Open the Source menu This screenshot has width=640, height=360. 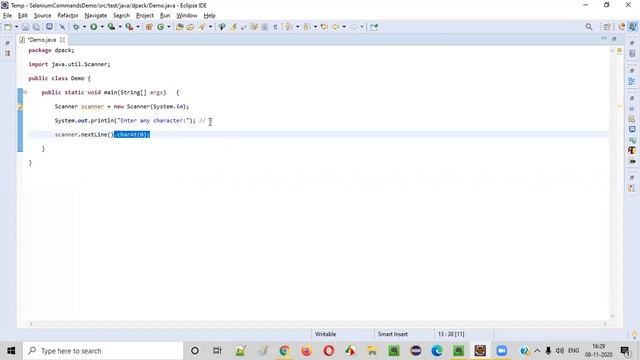42,16
